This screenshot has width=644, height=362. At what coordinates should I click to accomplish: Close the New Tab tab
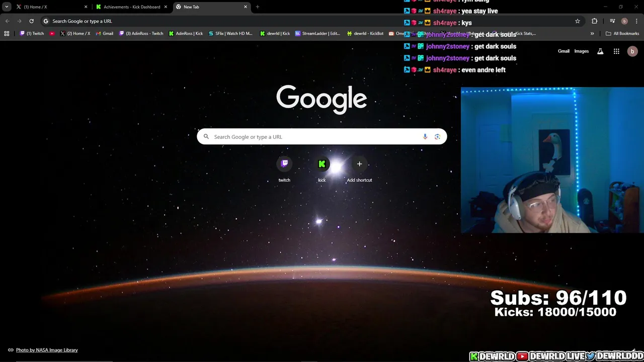[x=246, y=7]
